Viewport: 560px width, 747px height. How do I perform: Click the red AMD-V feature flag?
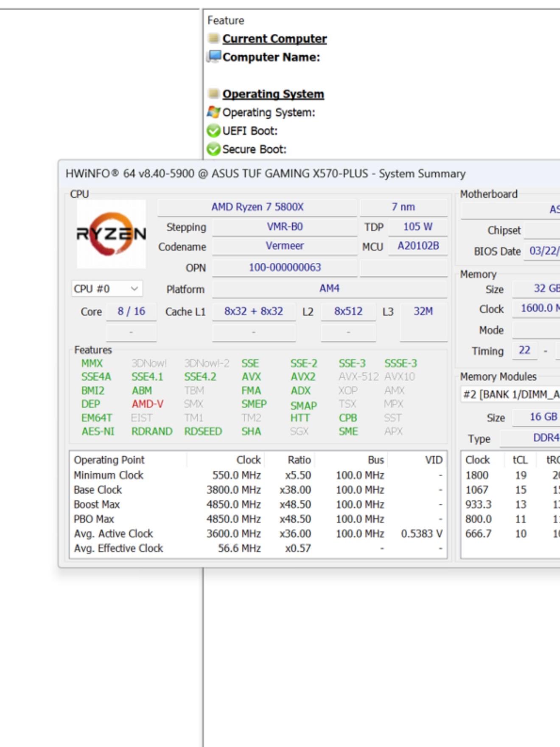147,404
